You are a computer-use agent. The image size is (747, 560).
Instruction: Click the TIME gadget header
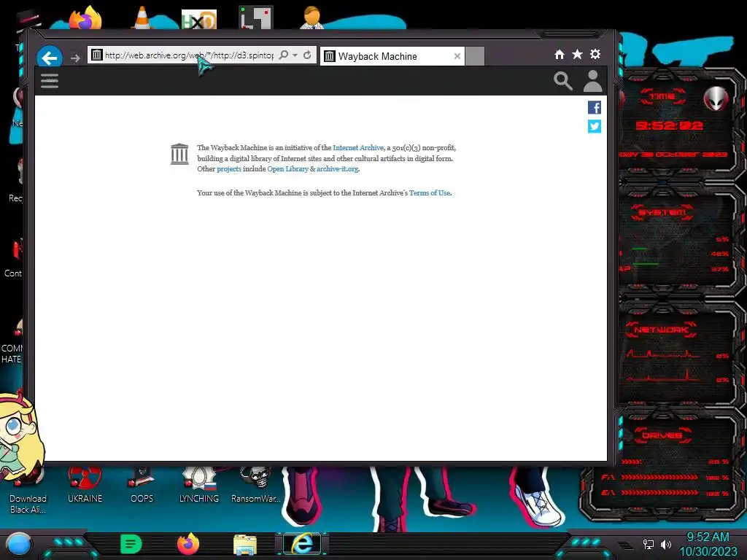coord(662,97)
